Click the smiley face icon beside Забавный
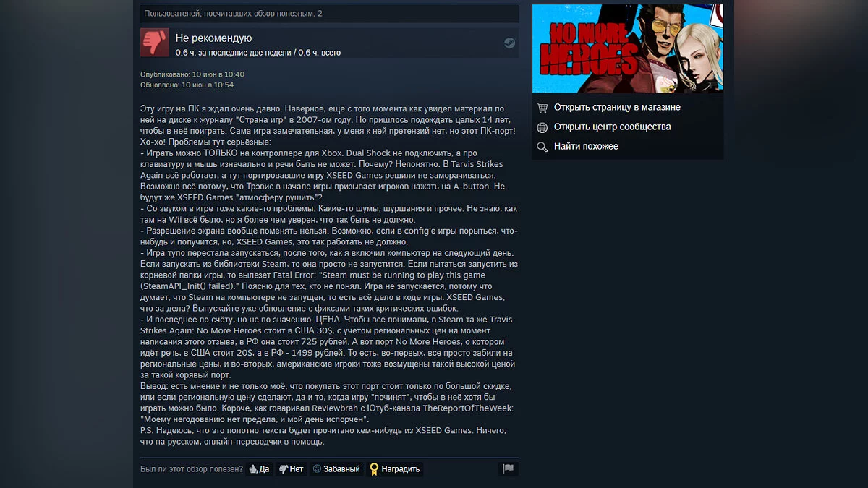 (317, 469)
